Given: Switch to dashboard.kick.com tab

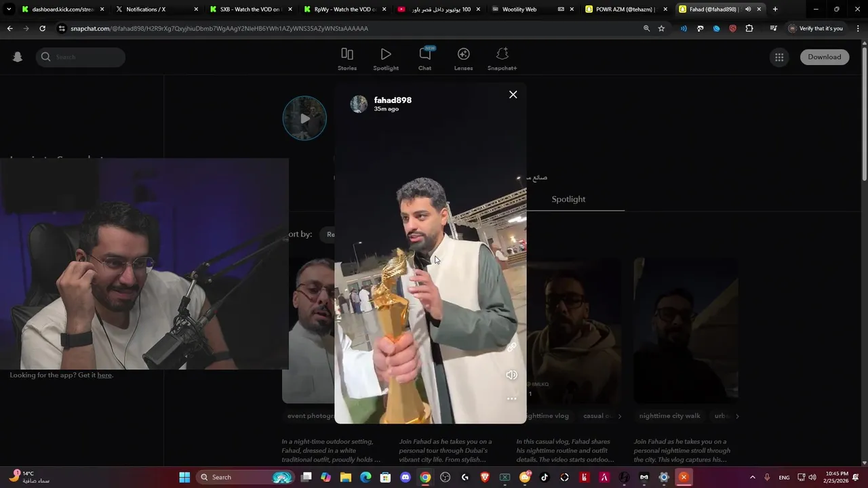Looking at the screenshot, I should pos(62,9).
